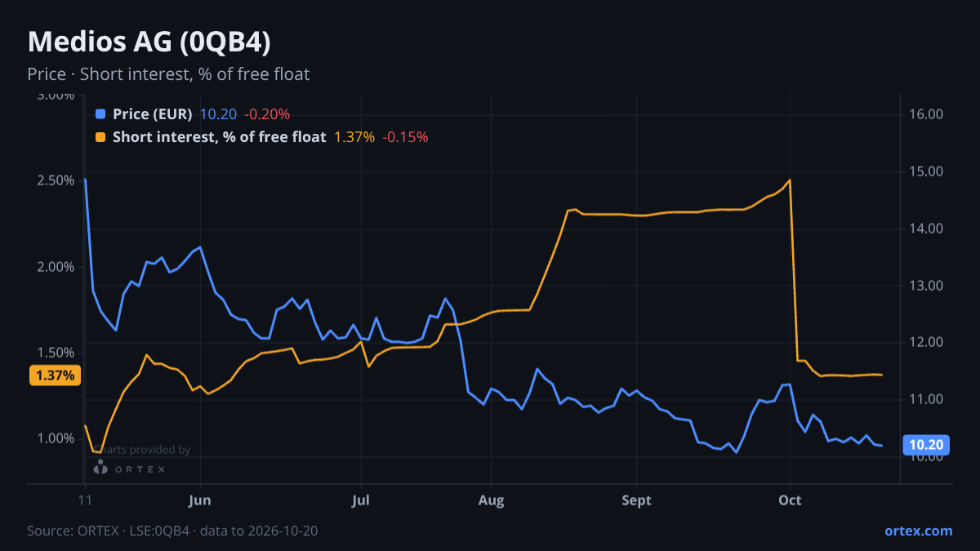Click the 13.00 right axis label
Screen dimensions: 980x551
(926, 286)
